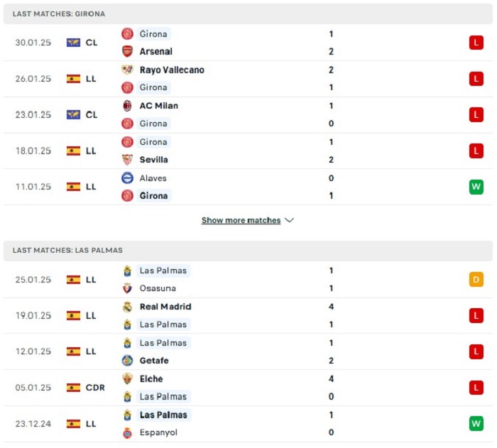Click the Getafe club crest icon
The width and height of the screenshot is (497, 448).
(127, 361)
